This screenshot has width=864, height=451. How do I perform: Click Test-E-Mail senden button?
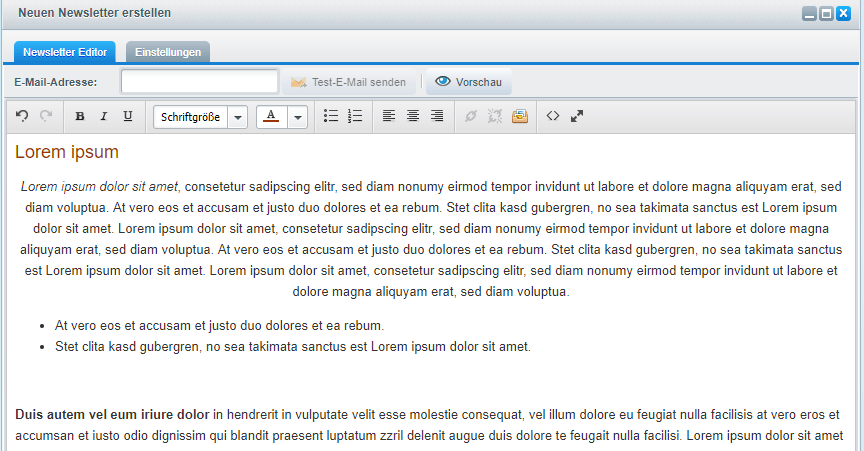point(349,82)
